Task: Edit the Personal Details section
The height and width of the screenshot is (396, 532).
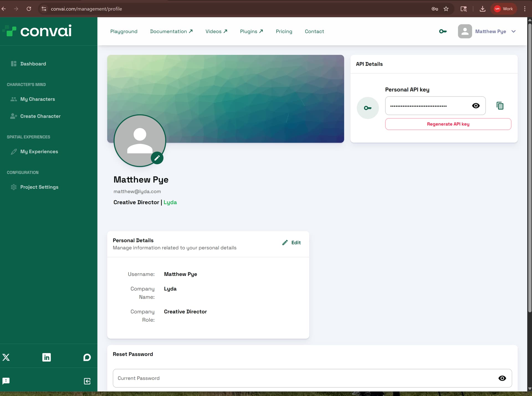Action: 292,243
